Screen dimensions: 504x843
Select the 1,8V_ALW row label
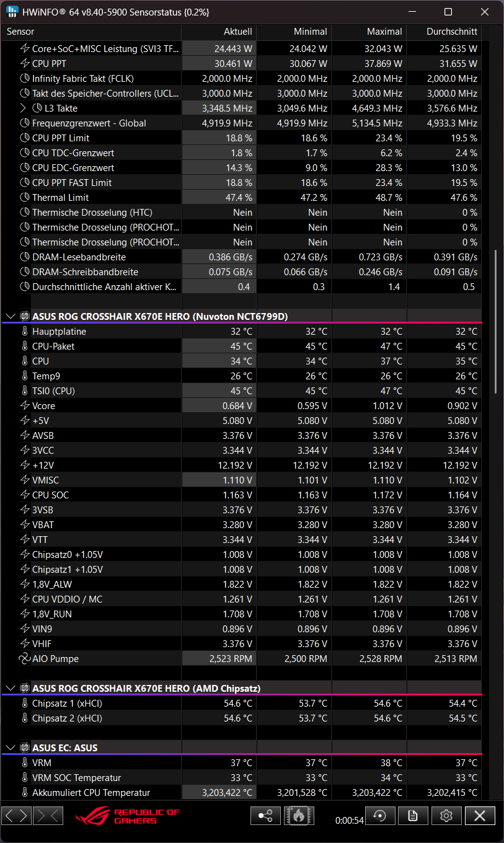coord(52,584)
